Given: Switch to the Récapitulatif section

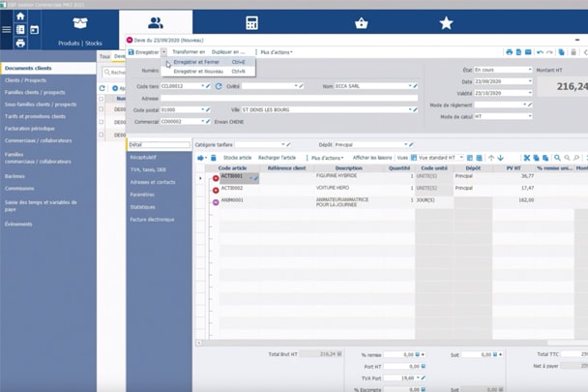Looking at the screenshot, I should (x=143, y=157).
